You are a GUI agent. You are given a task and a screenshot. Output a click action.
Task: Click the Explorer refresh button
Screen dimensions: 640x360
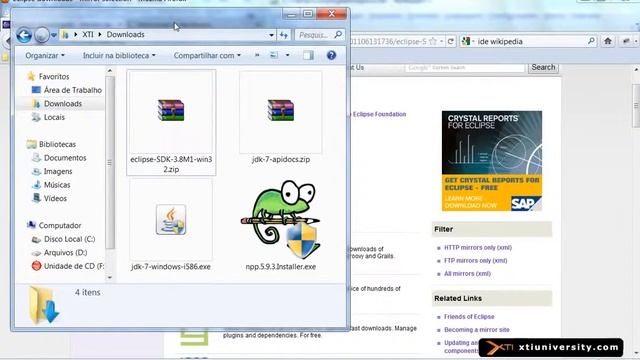click(284, 35)
